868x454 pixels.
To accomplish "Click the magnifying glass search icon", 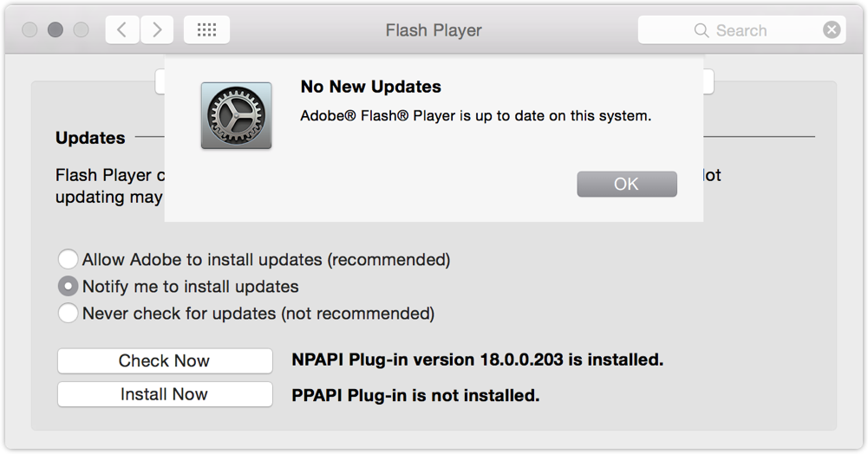I will pyautogui.click(x=701, y=30).
